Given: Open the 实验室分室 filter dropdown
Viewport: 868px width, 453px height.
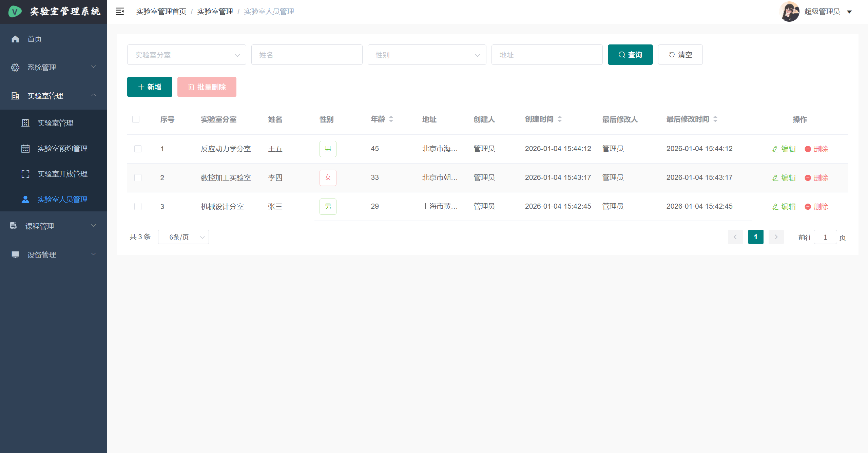Looking at the screenshot, I should click(x=187, y=55).
